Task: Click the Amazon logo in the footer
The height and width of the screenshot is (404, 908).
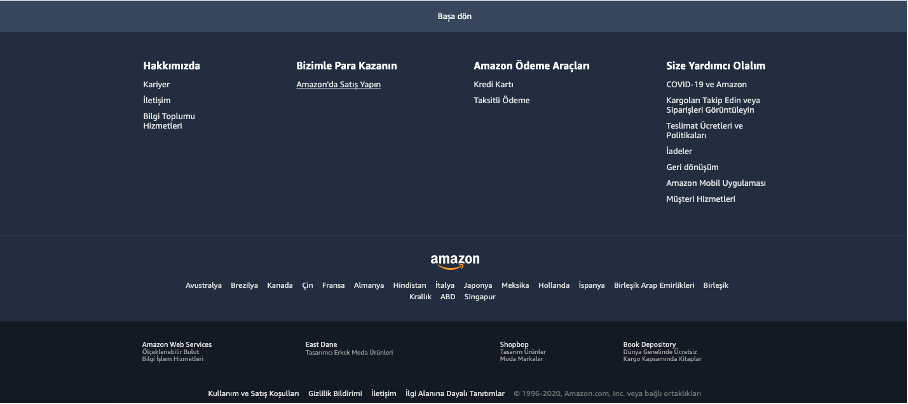Action: [x=455, y=262]
